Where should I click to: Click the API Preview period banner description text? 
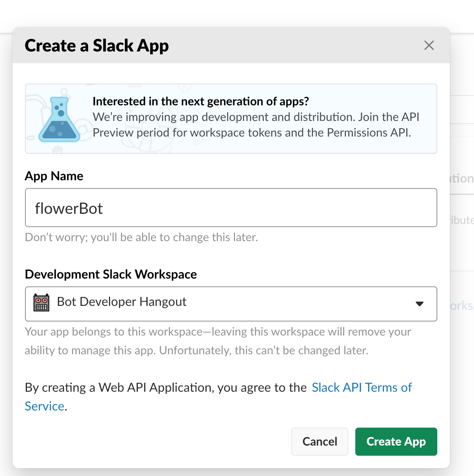click(256, 125)
